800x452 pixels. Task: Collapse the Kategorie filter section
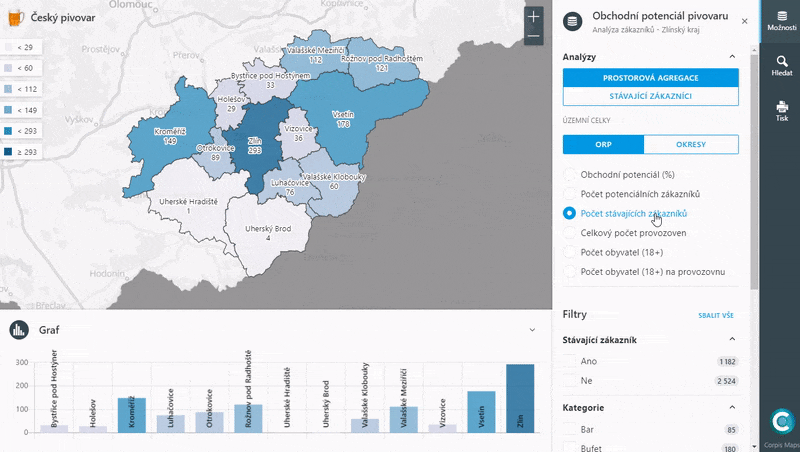[732, 407]
